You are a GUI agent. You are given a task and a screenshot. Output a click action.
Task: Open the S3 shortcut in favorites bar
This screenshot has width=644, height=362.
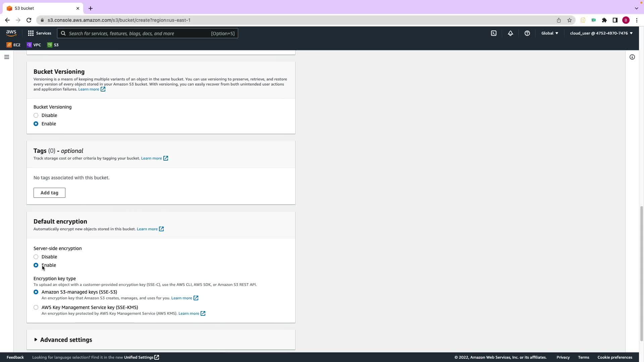click(53, 45)
